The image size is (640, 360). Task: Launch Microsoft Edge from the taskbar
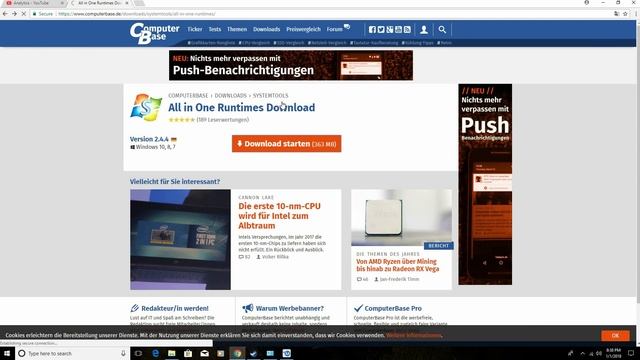click(x=156, y=353)
